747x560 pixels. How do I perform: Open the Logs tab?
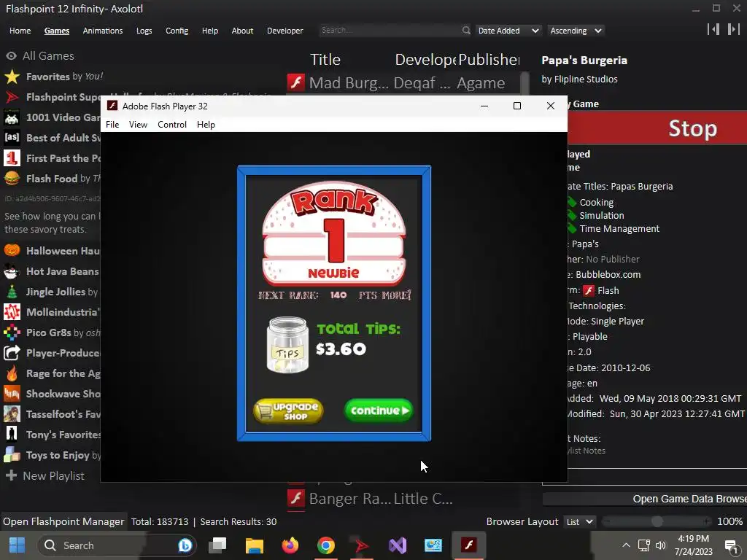pyautogui.click(x=144, y=31)
